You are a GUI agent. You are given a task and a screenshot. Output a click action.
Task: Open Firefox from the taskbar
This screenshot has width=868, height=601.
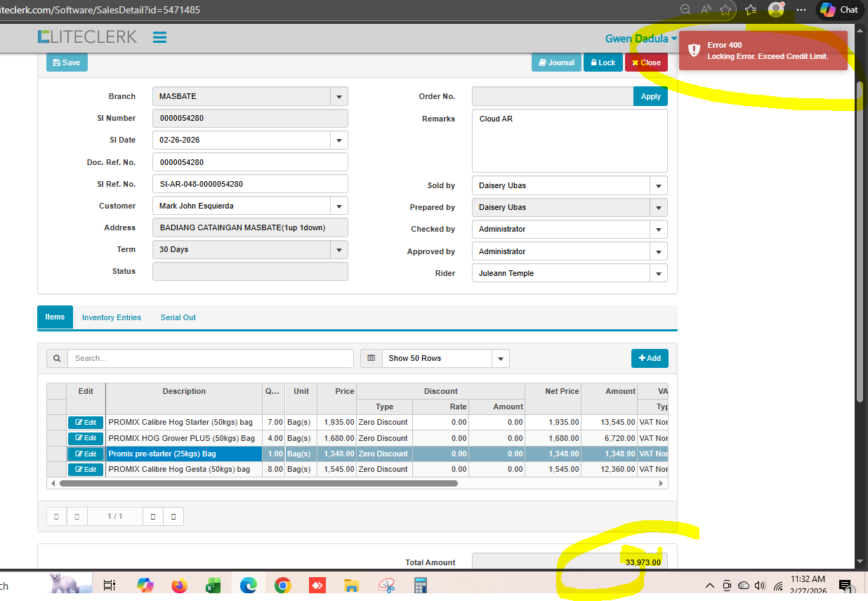[x=180, y=586]
